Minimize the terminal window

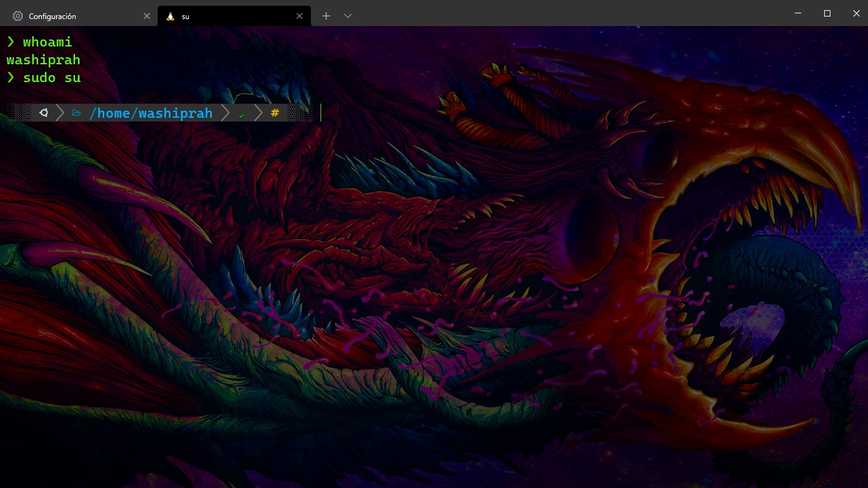point(798,13)
